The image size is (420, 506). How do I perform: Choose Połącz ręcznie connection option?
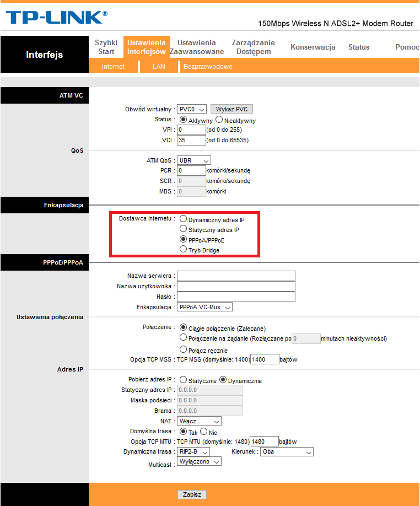coord(184,349)
